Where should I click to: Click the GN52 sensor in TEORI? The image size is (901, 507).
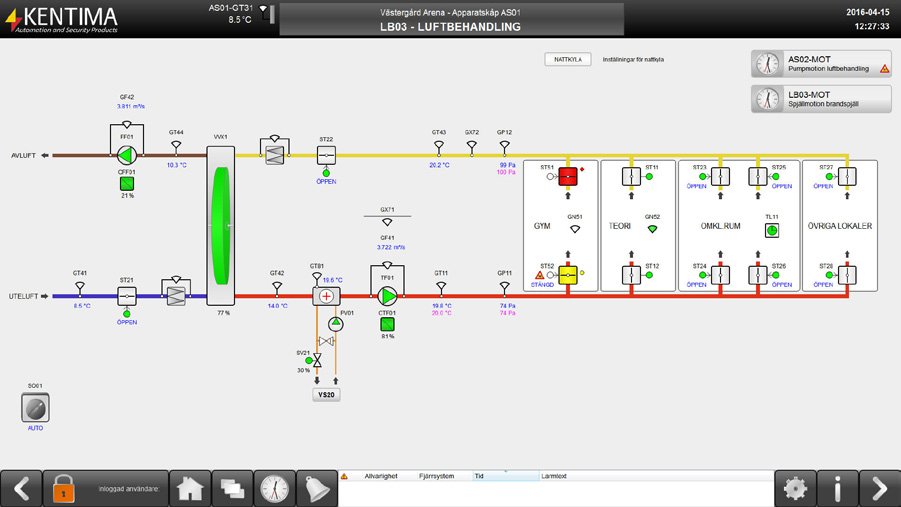652,229
